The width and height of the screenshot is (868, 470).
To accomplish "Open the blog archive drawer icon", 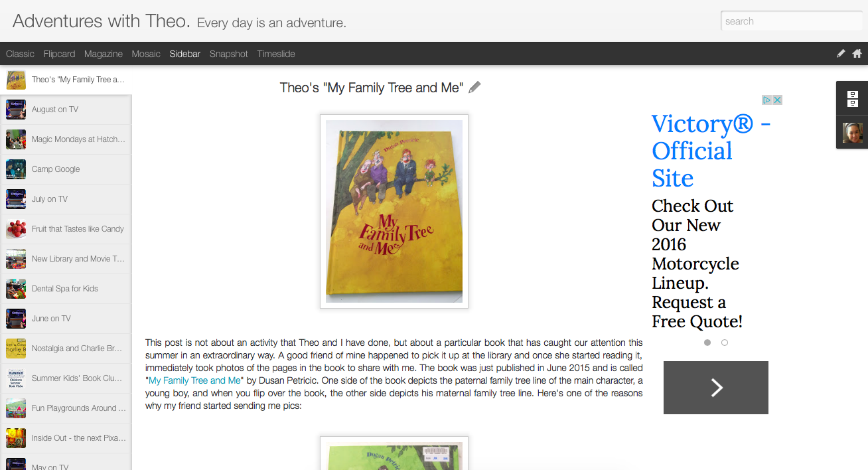I will 853,99.
